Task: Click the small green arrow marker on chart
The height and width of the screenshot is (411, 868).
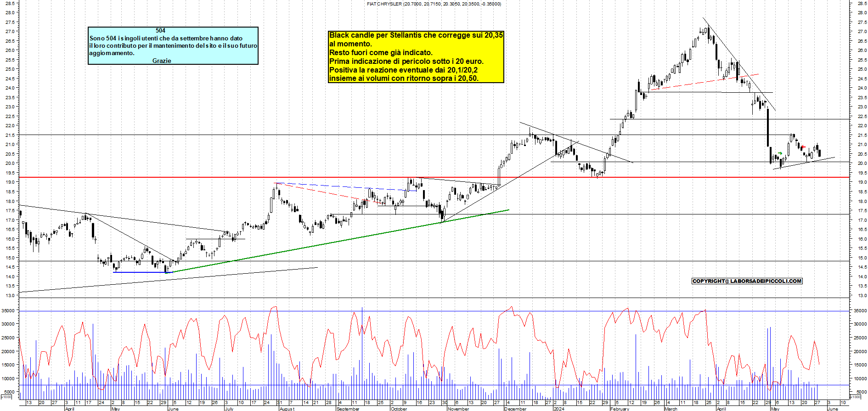Action: pos(780,153)
